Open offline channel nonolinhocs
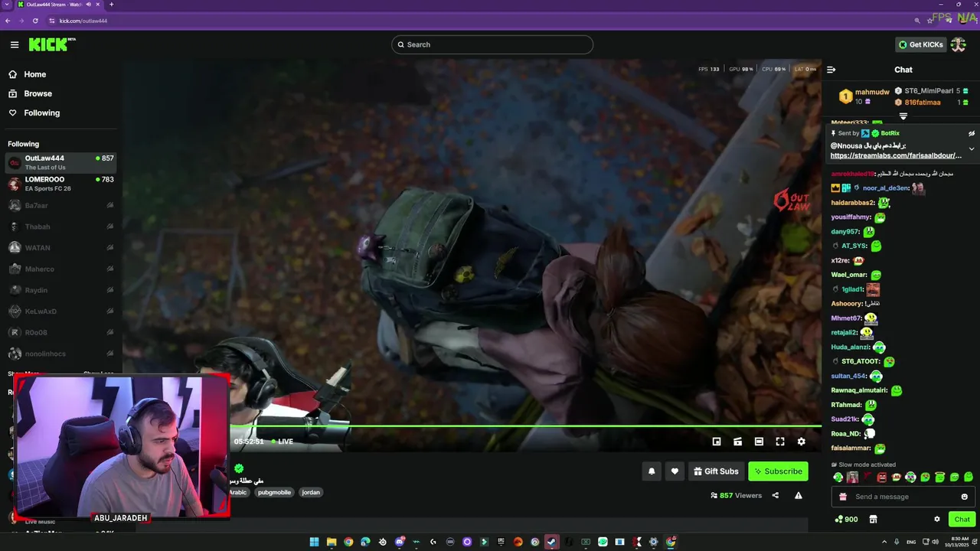Viewport: 980px width, 551px height. 60,354
